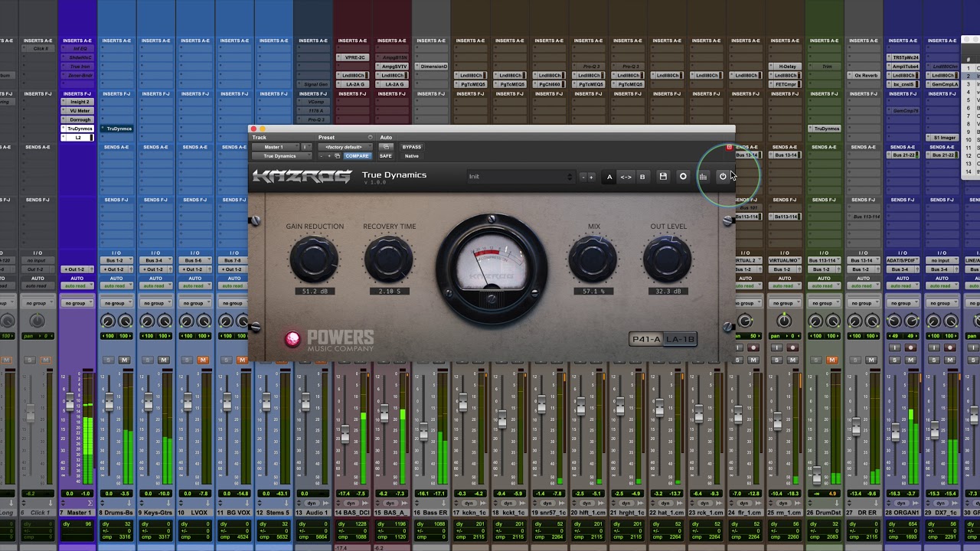Select the P41-A compressor model tab
Viewport: 980px width, 551px height.
click(645, 339)
